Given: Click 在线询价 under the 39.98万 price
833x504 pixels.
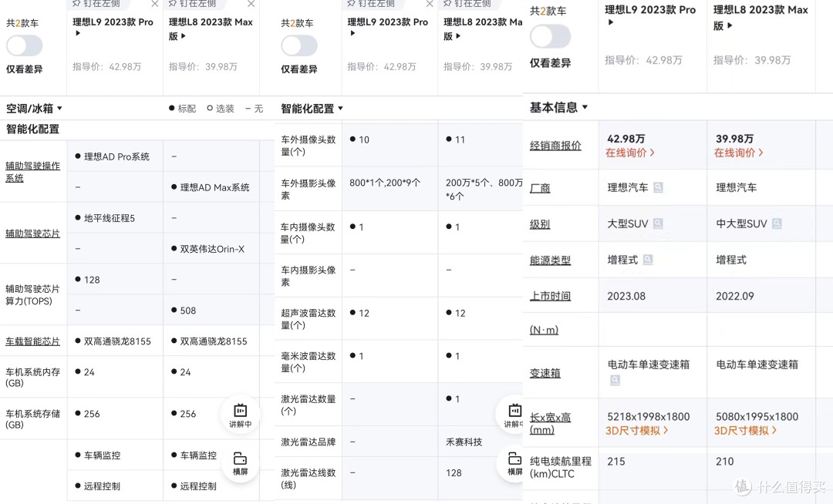Looking at the screenshot, I should pos(738,153).
